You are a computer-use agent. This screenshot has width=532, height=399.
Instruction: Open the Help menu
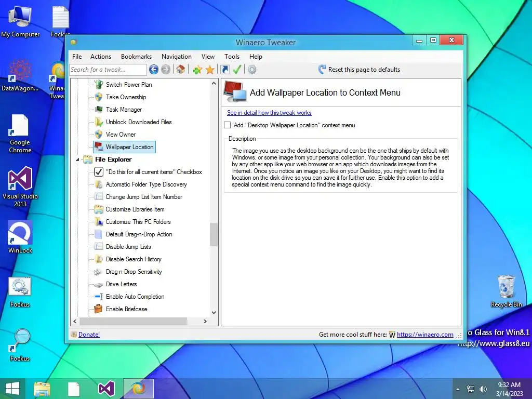pos(256,57)
